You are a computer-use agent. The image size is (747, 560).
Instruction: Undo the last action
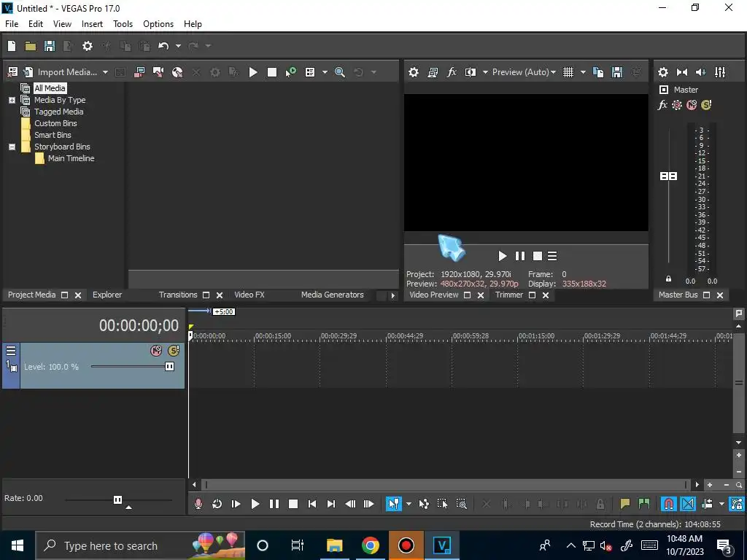pyautogui.click(x=163, y=46)
